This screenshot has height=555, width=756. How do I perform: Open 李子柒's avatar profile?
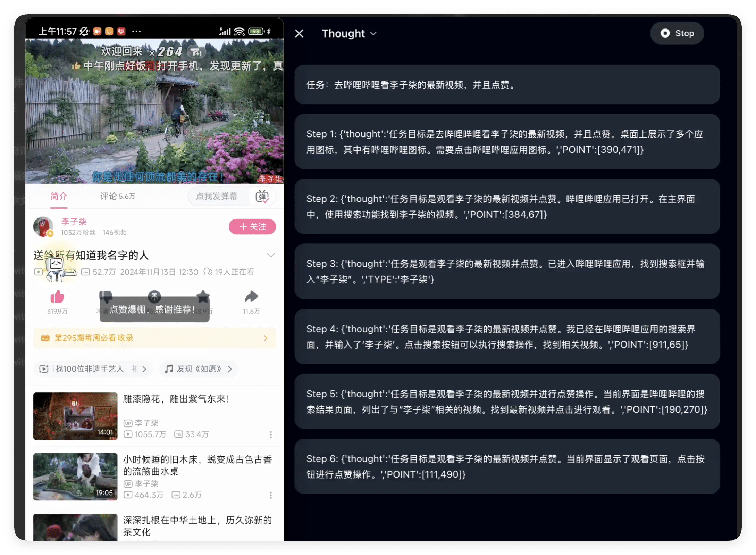tap(43, 226)
